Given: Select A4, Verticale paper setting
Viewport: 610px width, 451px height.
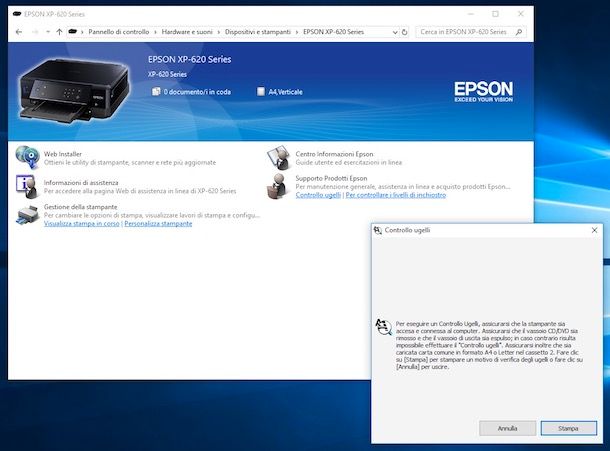Looking at the screenshot, I should point(286,92).
